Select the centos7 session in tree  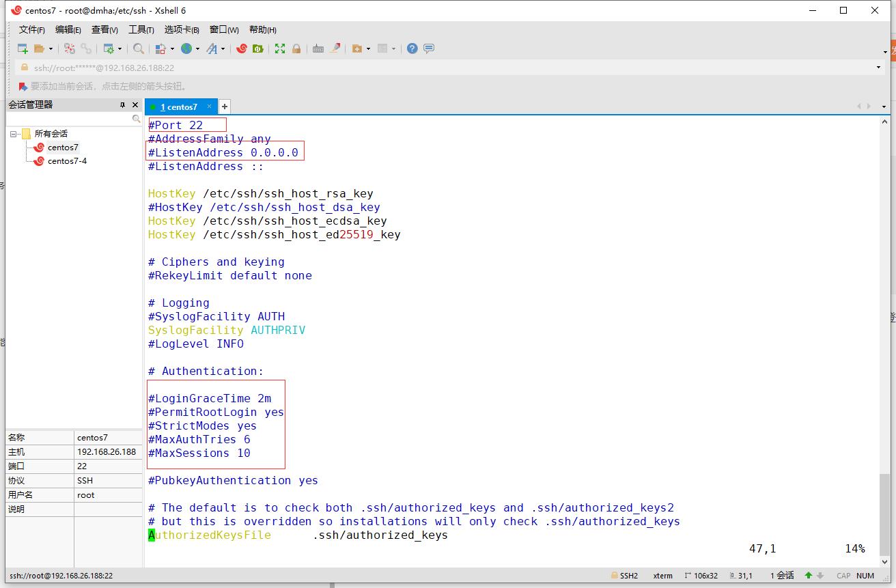[x=63, y=148]
